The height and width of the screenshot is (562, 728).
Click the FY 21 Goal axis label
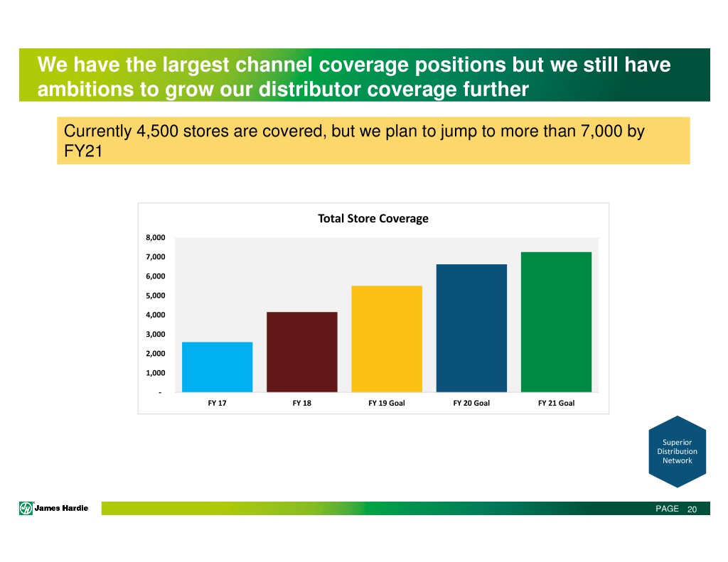(556, 403)
